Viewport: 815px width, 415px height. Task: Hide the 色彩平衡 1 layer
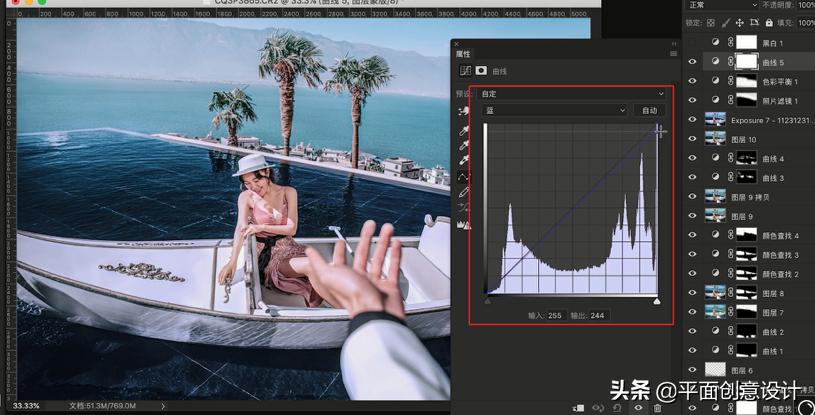(x=692, y=81)
